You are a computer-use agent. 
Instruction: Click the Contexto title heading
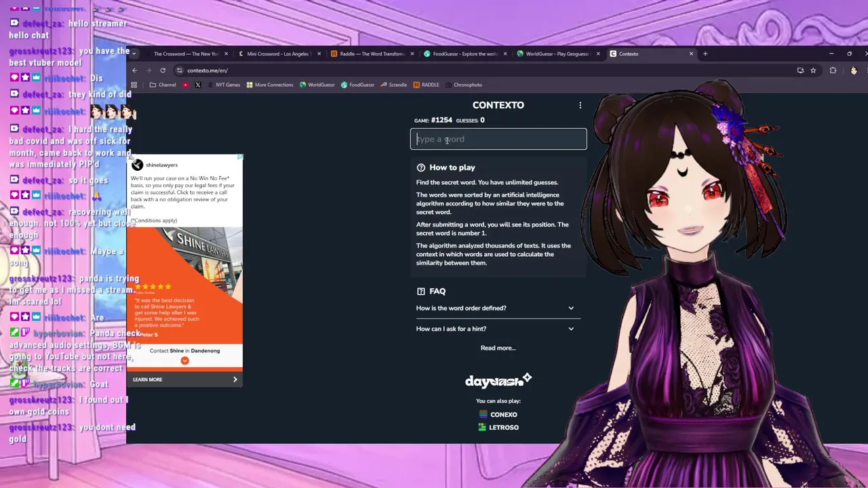(498, 105)
